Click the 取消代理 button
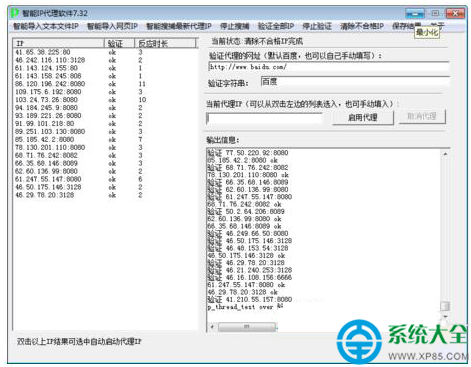The height and width of the screenshot is (367, 471). click(x=422, y=117)
